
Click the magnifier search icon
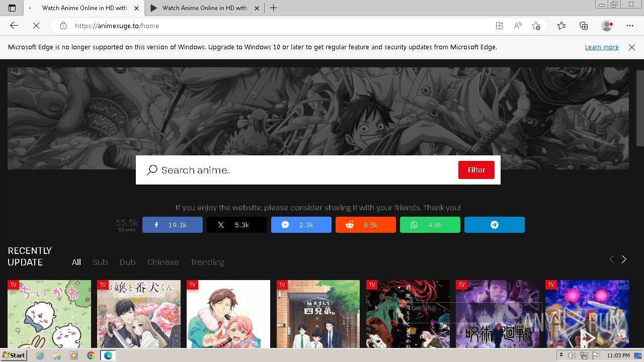[152, 170]
